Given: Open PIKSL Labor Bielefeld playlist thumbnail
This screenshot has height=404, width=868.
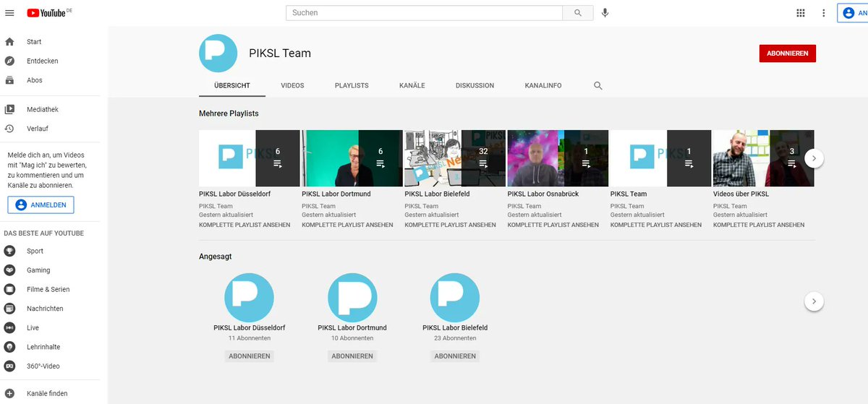Looking at the screenshot, I should pos(455,158).
